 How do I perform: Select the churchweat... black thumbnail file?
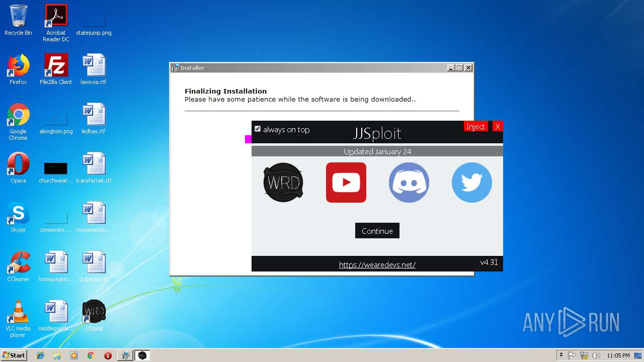coord(56,168)
